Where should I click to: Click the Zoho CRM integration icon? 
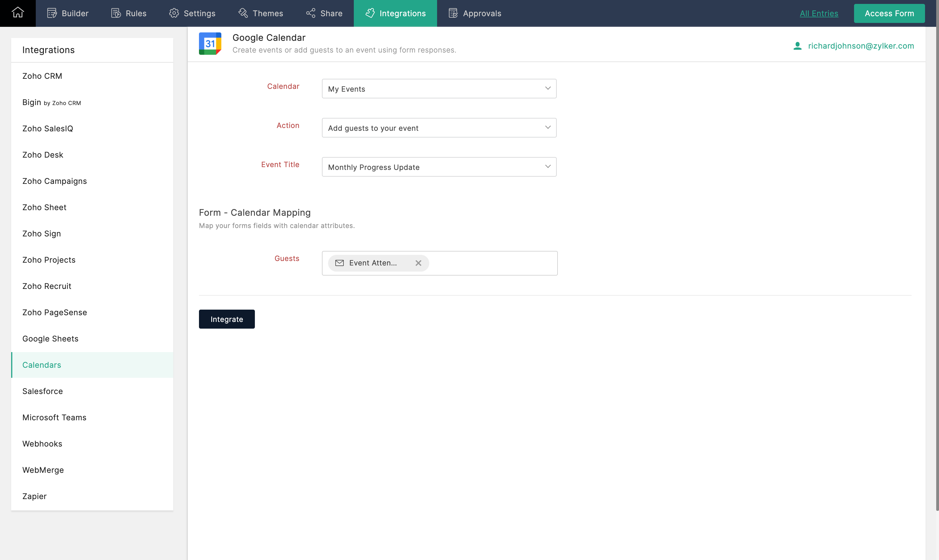pyautogui.click(x=42, y=75)
